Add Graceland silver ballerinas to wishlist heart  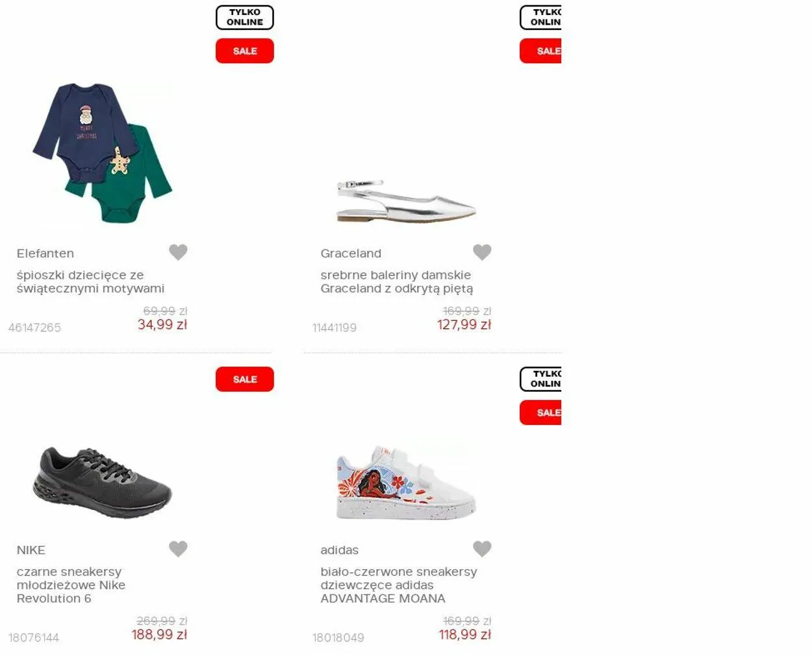[482, 252]
